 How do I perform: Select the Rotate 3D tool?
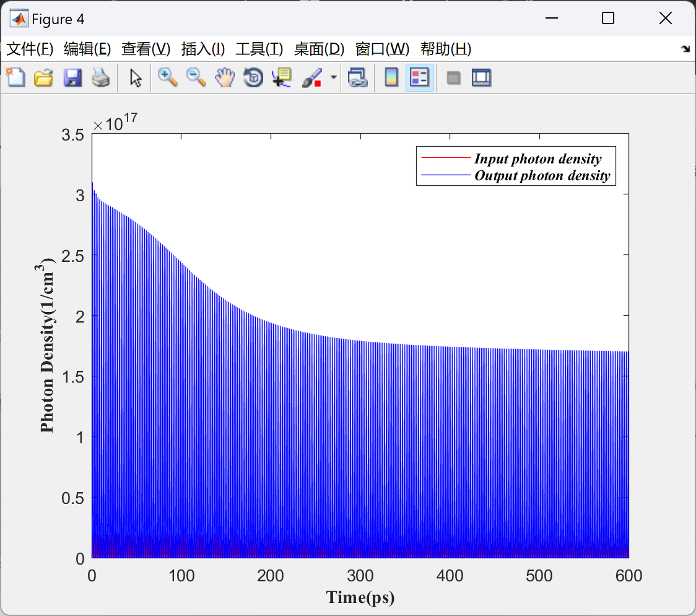pos(253,77)
